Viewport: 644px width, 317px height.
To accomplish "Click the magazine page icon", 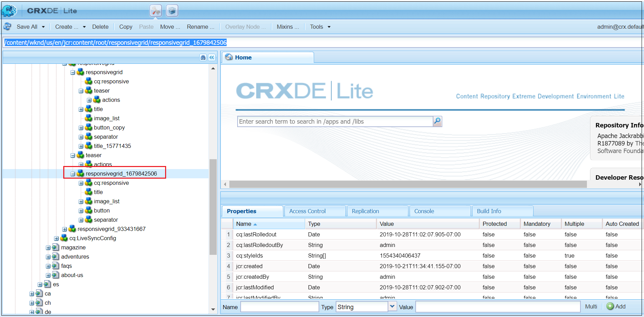I will tap(56, 247).
